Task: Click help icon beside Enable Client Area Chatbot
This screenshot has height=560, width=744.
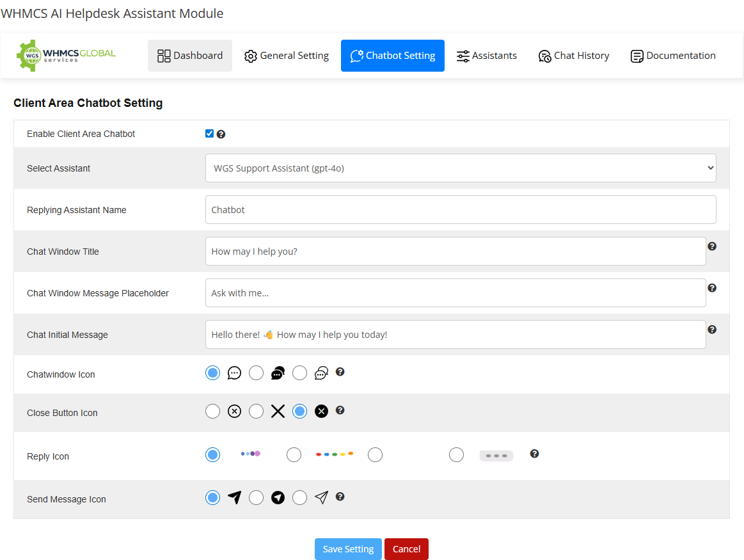Action: tap(221, 134)
